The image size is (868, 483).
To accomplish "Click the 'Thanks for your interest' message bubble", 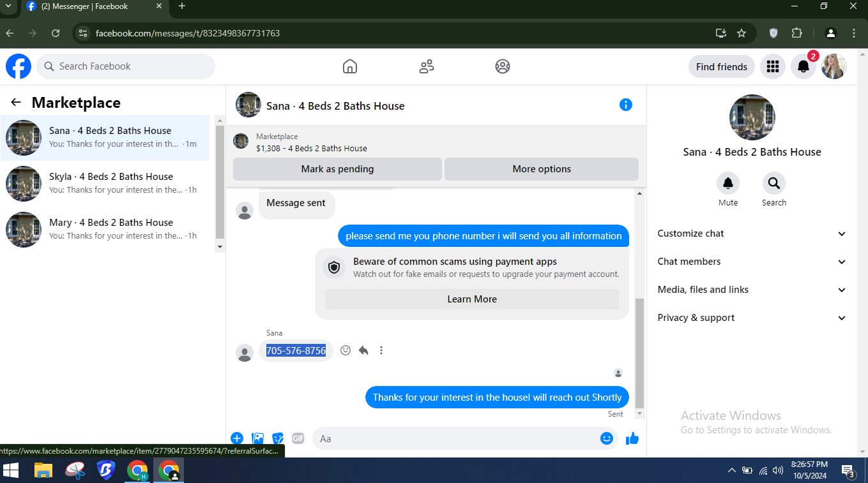I will pyautogui.click(x=497, y=397).
